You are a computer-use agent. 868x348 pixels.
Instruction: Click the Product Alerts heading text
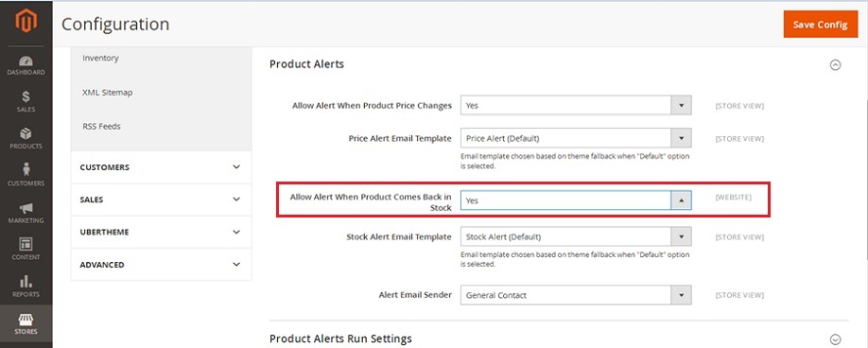pyautogui.click(x=306, y=64)
